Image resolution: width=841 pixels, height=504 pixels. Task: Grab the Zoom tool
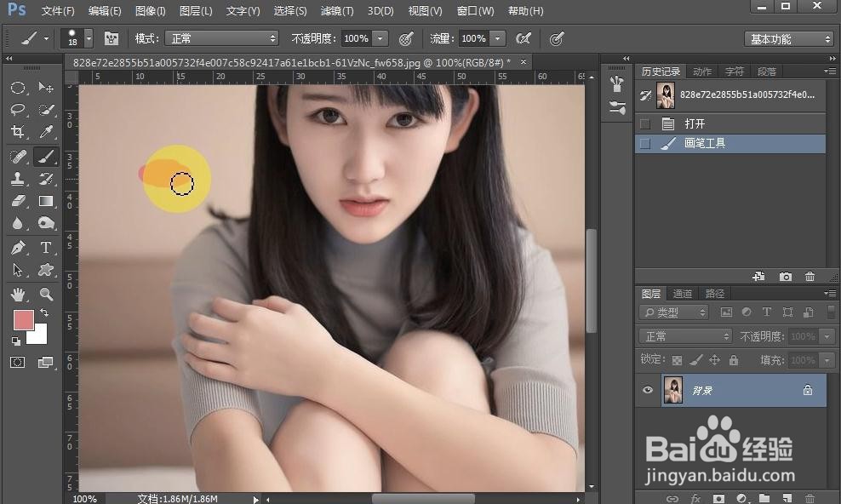[46, 294]
